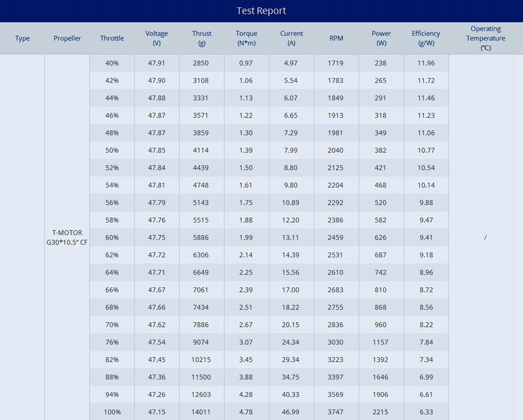Click the Test Report title bar
The height and width of the screenshot is (420, 523).
(x=261, y=10)
